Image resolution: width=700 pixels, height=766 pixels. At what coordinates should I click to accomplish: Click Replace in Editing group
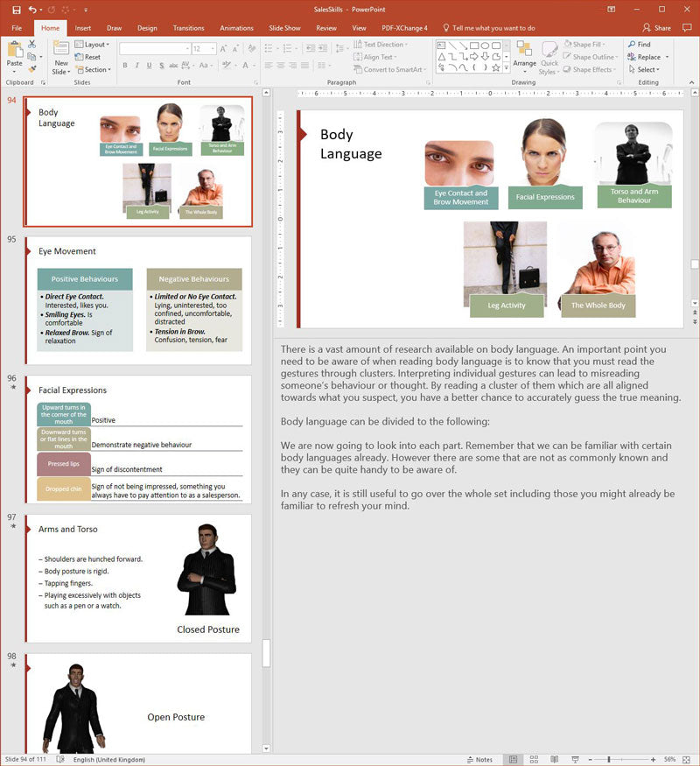point(644,57)
